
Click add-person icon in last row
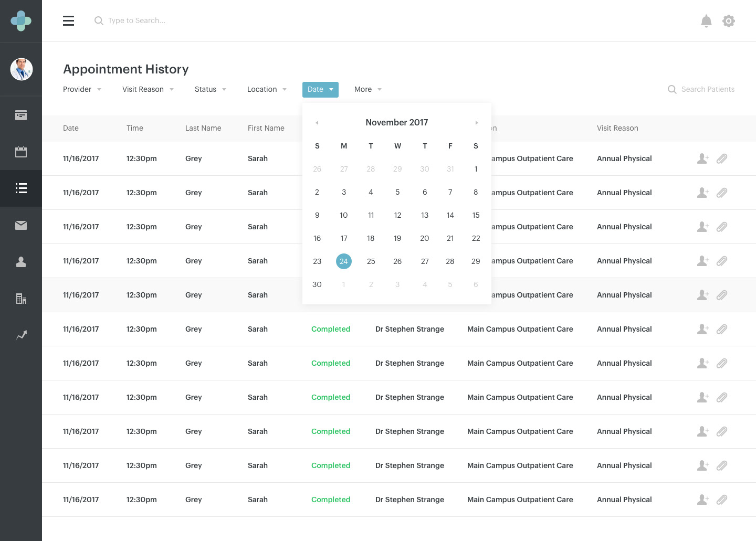pyautogui.click(x=703, y=500)
